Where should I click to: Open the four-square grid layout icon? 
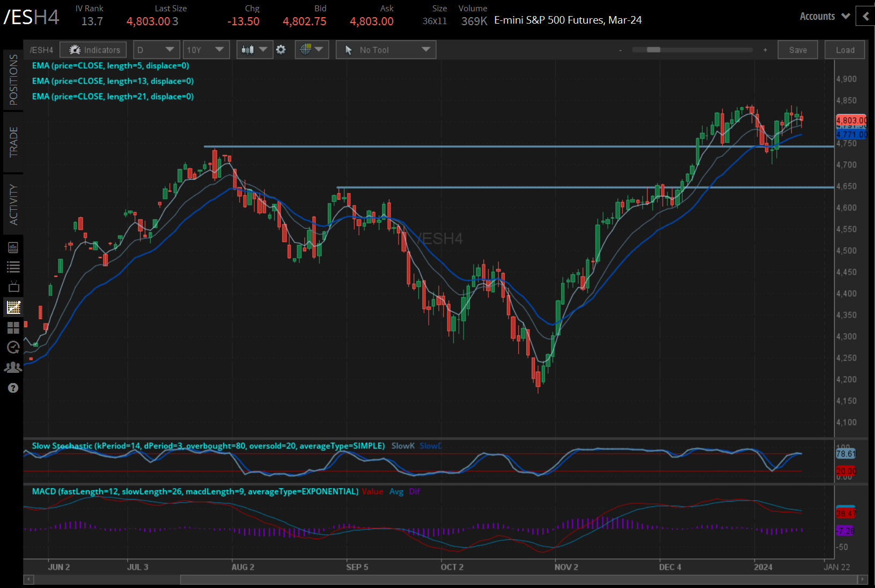click(x=13, y=327)
